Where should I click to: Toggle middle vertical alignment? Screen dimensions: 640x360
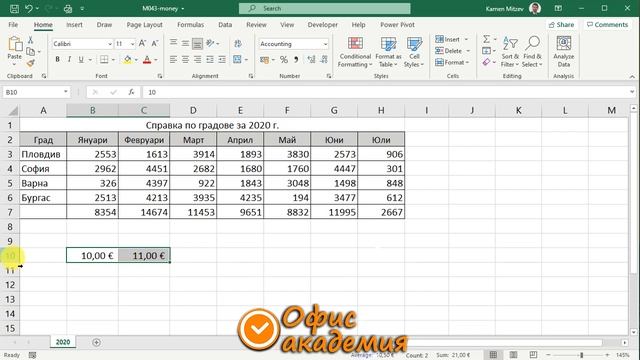pyautogui.click(x=185, y=43)
